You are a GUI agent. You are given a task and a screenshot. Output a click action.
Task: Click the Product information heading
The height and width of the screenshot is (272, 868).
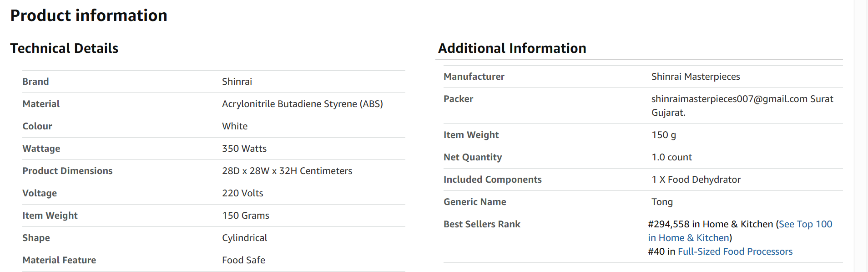click(x=89, y=15)
